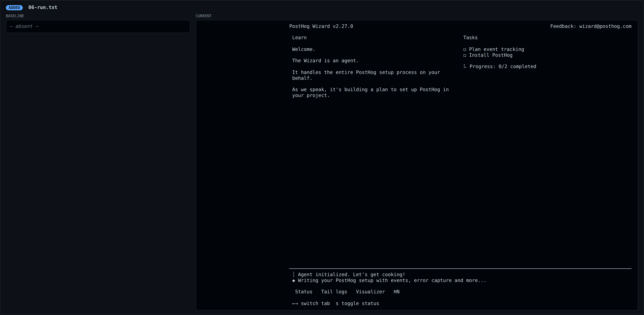Check the Plan event tracking checkbox

coord(465,50)
